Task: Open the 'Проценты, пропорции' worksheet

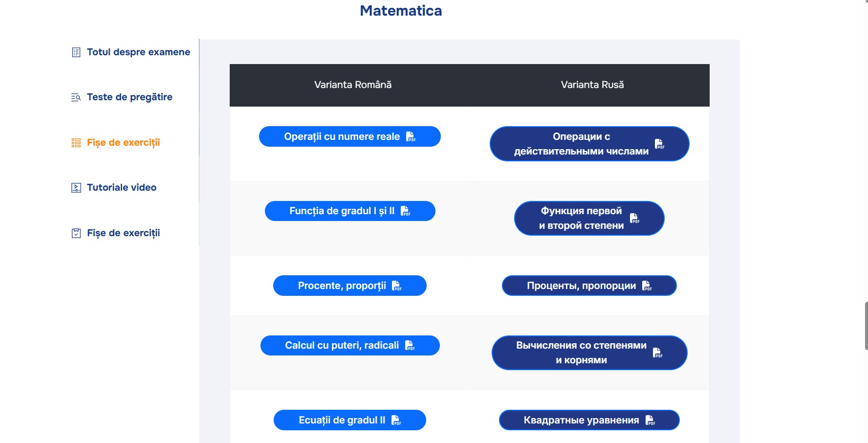Action: coord(588,286)
